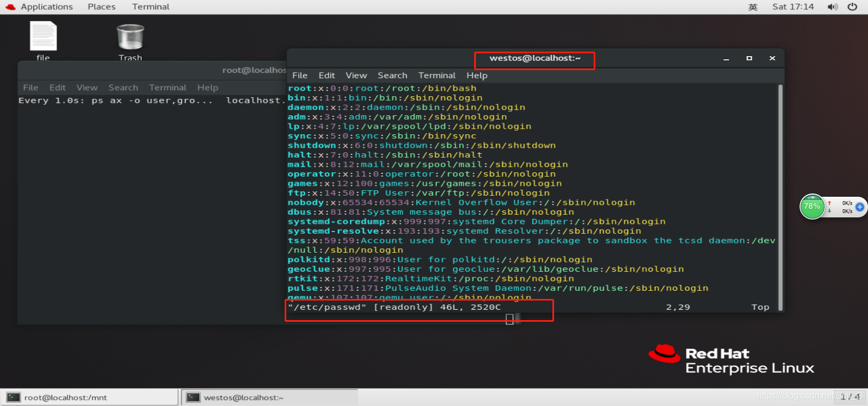Click the shutdown:x:6:0 passwd line
868x406 pixels.
point(422,145)
